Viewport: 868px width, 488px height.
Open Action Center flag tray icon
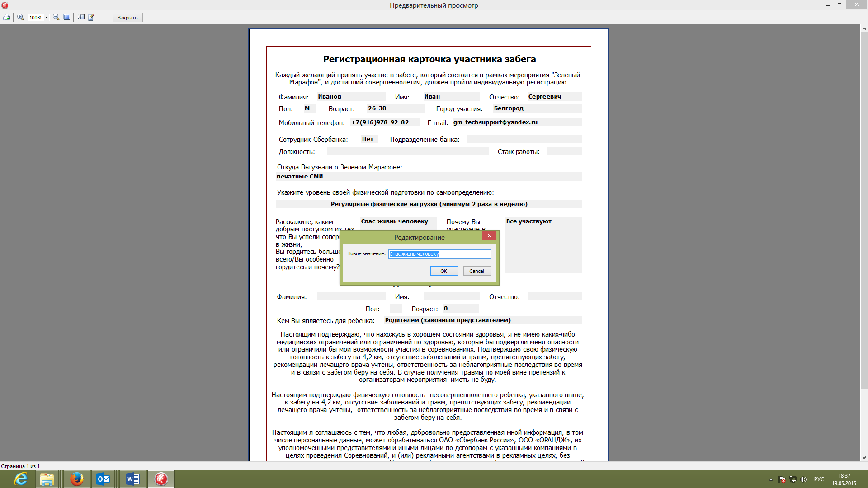782,479
